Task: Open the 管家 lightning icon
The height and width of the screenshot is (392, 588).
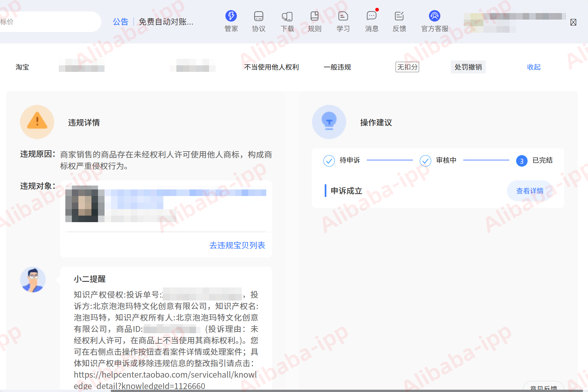Action: (x=231, y=16)
